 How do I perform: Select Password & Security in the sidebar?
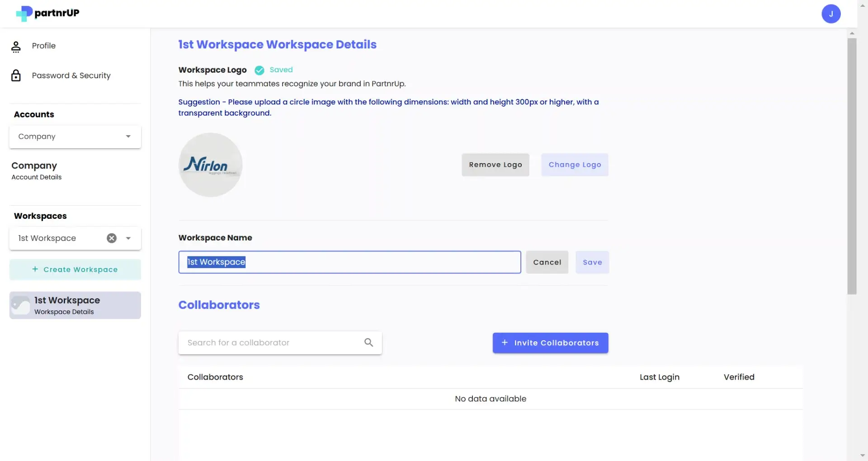71,75
